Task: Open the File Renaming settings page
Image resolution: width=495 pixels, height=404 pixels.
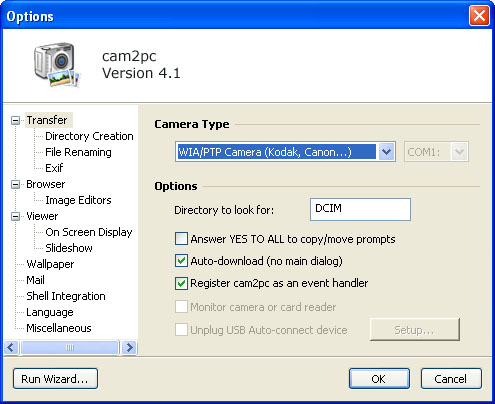Action: tap(78, 152)
